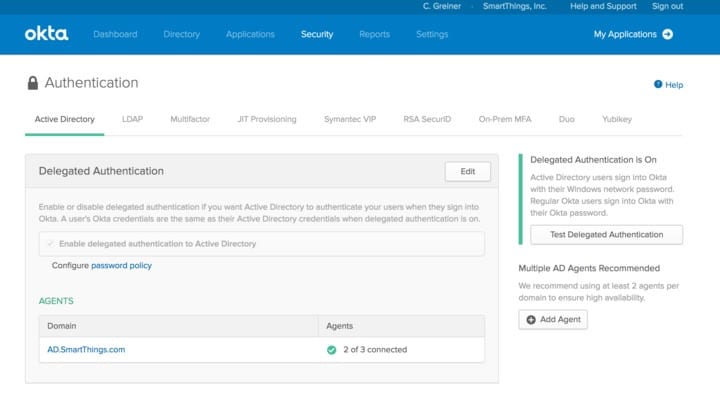The image size is (720, 403).
Task: Click the My Applications arrow icon
Action: click(668, 34)
